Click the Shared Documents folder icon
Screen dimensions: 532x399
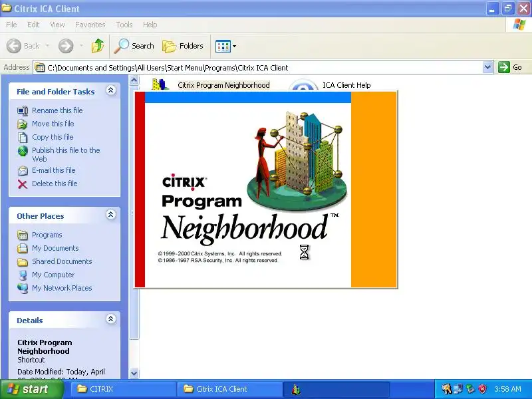tap(23, 262)
